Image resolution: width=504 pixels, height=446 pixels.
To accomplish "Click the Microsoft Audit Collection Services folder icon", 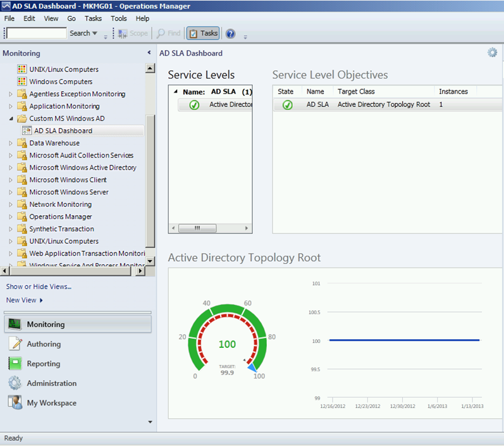I will pyautogui.click(x=22, y=155).
